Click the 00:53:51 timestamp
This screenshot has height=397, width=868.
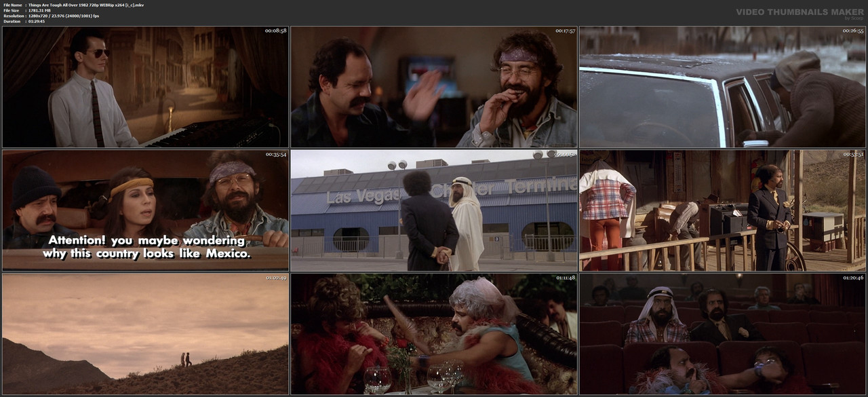[x=853, y=154]
